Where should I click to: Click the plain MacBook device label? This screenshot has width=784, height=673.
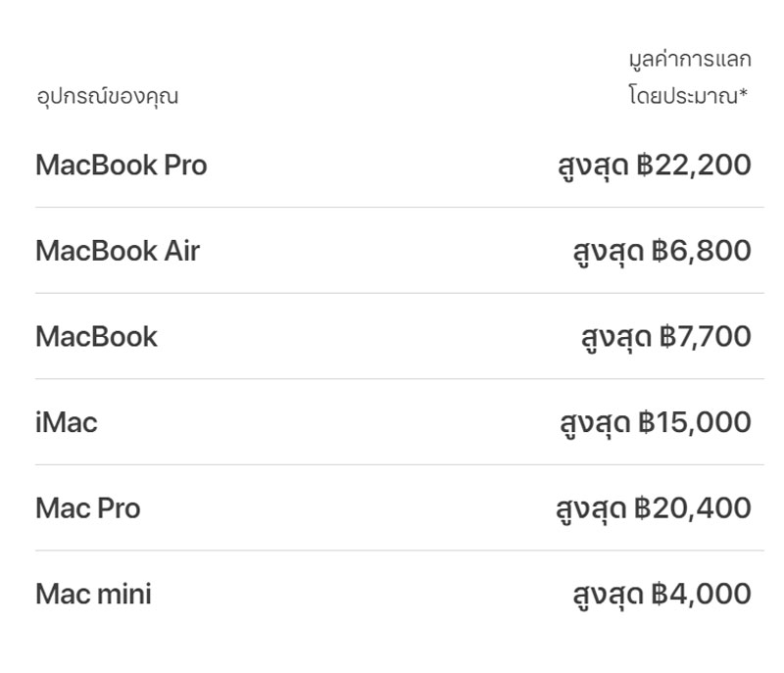tap(96, 337)
